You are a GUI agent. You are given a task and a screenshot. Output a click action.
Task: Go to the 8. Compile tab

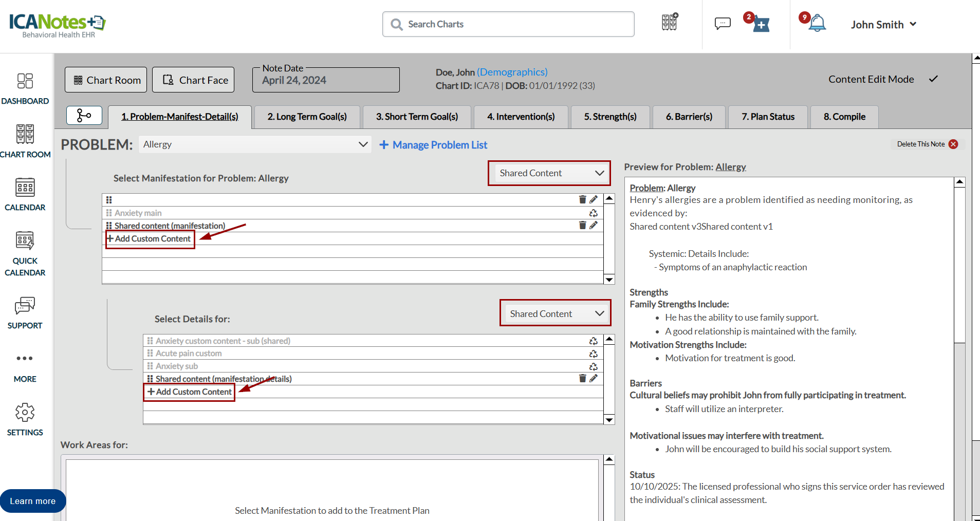click(x=844, y=117)
